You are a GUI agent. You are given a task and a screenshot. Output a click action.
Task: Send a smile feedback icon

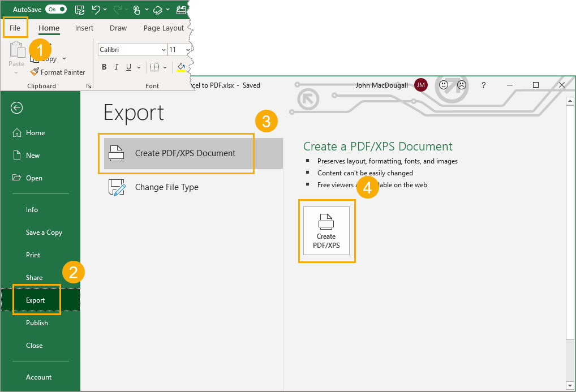[444, 85]
